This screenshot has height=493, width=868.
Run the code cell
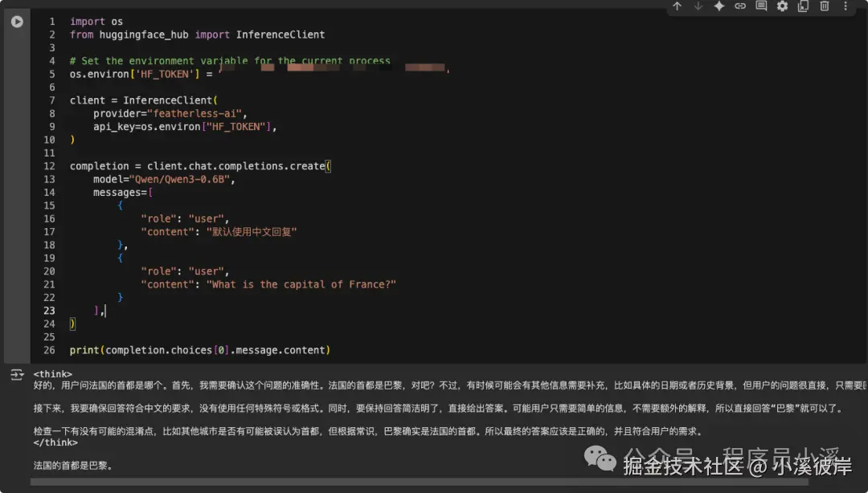click(17, 22)
